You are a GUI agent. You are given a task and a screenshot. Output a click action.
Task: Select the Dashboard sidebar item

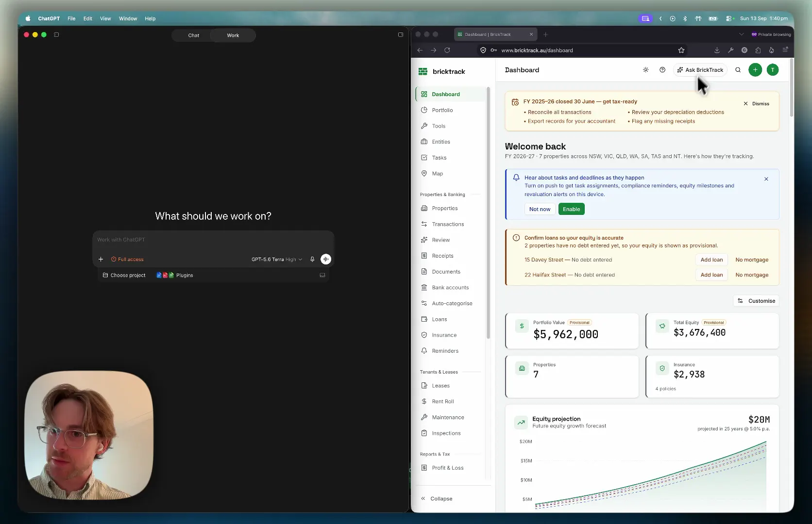[450, 94]
